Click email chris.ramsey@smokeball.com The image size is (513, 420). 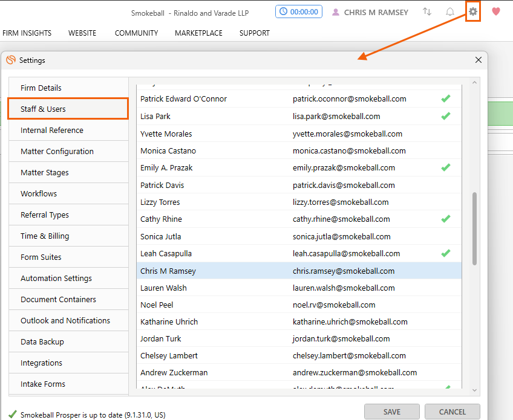(344, 271)
